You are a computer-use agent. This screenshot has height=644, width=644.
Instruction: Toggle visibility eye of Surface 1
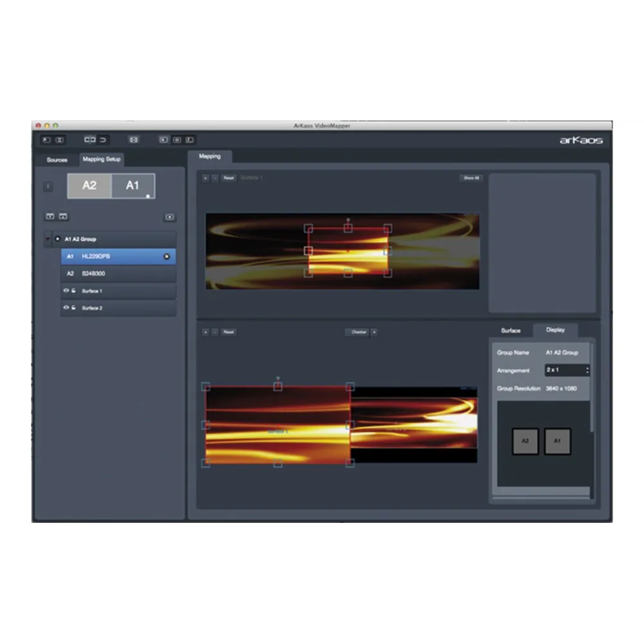point(66,291)
